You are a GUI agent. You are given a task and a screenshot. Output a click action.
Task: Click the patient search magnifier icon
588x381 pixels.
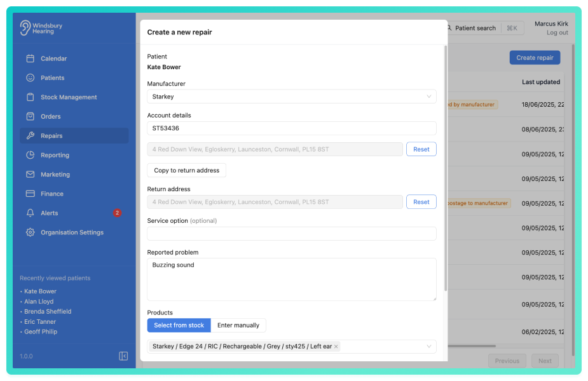[449, 28]
